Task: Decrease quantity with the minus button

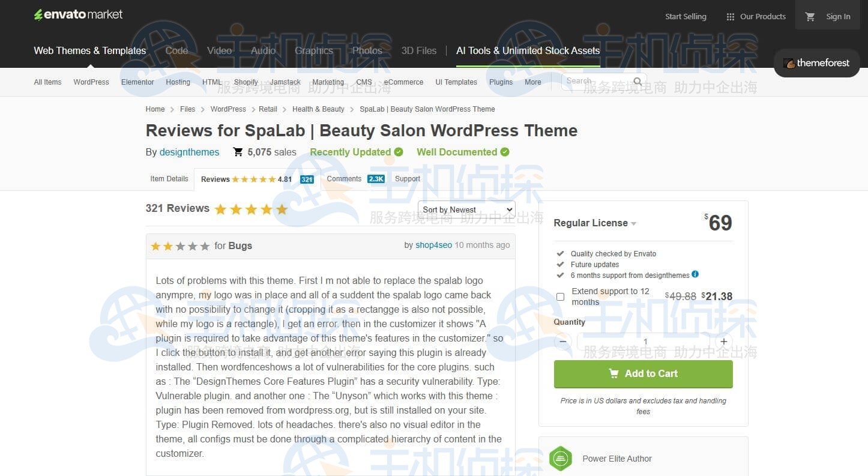Action: coord(562,342)
